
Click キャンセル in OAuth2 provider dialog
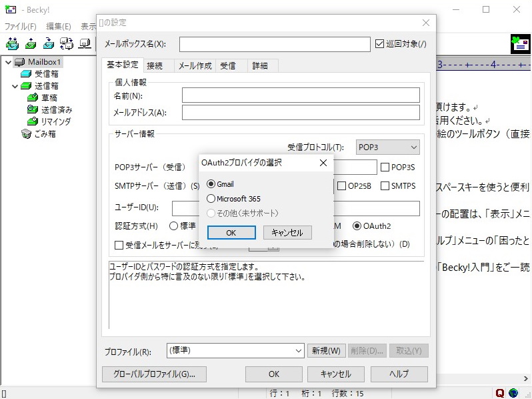pos(287,233)
